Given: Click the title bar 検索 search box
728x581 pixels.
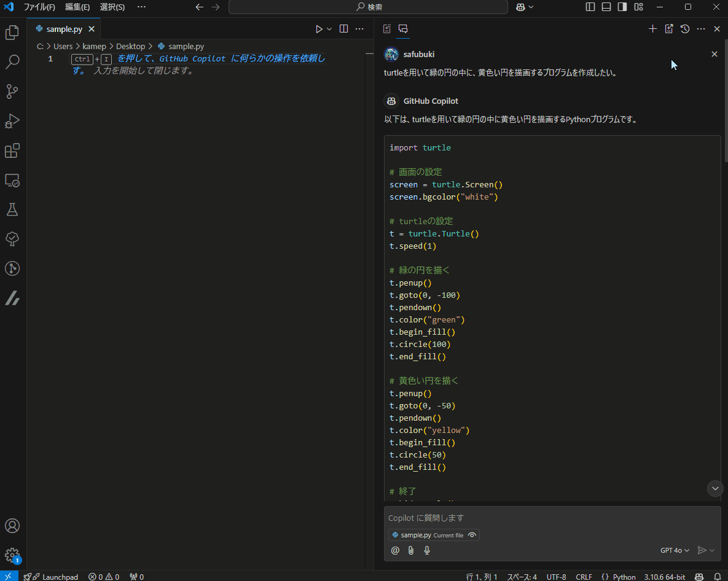Looking at the screenshot, I should point(368,7).
